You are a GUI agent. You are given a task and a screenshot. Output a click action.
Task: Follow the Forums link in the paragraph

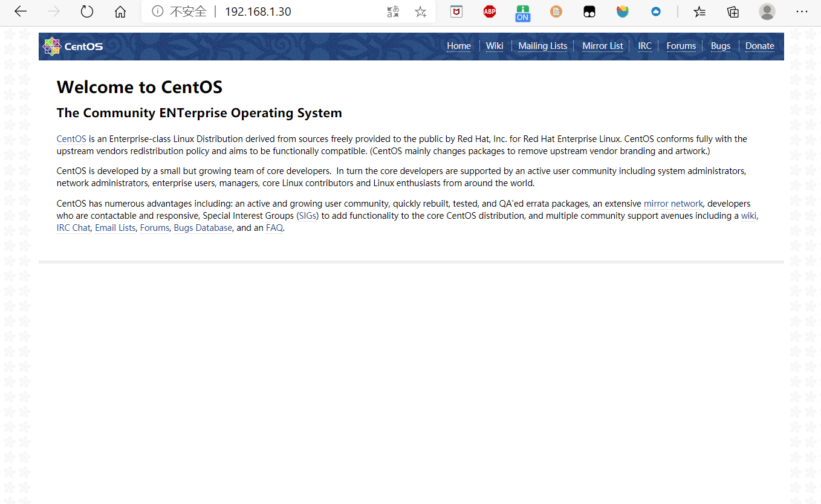[x=155, y=228]
